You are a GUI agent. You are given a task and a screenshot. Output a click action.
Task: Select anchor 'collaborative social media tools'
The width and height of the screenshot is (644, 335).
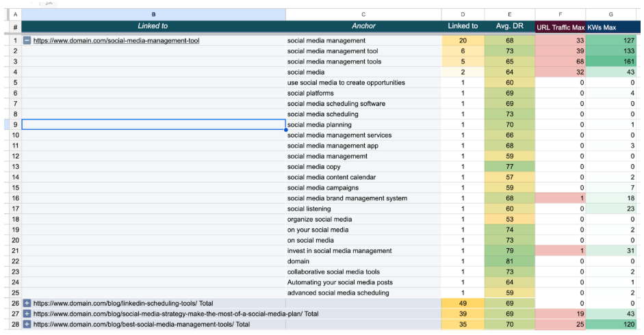(x=363, y=272)
